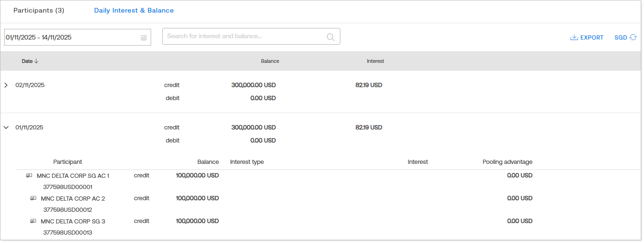Click the EXPORT link

[x=591, y=38]
